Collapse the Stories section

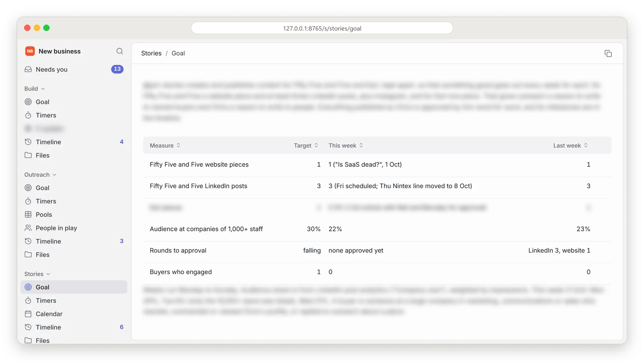point(37,274)
